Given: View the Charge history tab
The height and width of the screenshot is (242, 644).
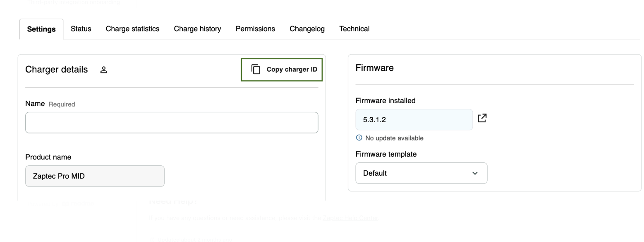Looking at the screenshot, I should click(197, 29).
